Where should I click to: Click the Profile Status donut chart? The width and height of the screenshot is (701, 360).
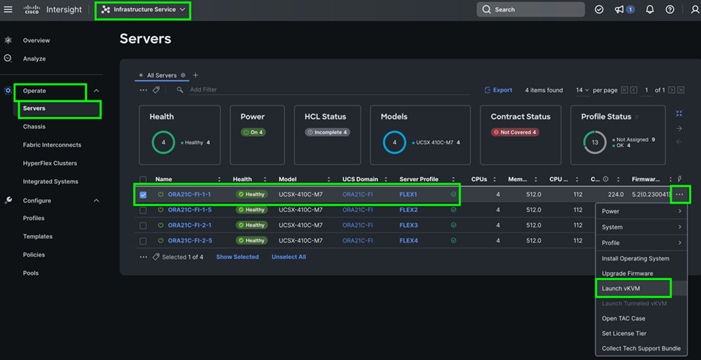(595, 143)
